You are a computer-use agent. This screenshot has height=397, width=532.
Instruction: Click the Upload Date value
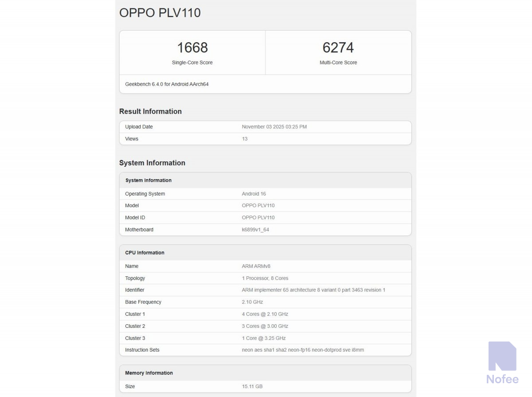274,127
